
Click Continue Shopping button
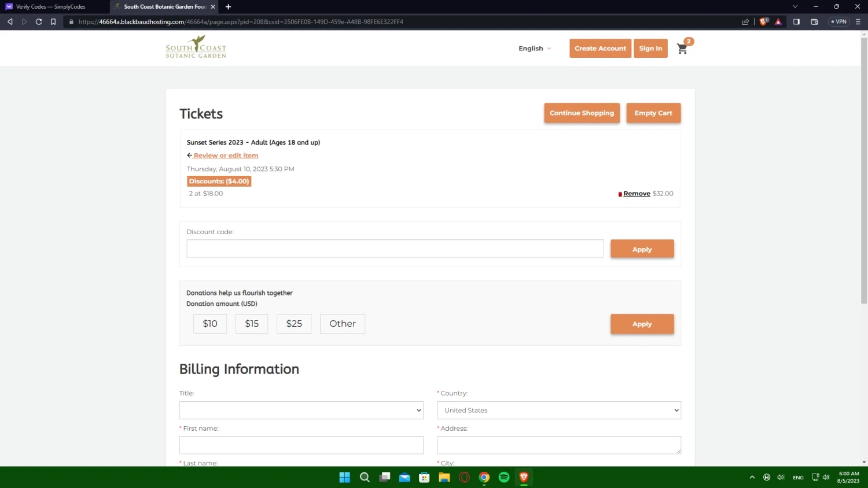pyautogui.click(x=582, y=113)
